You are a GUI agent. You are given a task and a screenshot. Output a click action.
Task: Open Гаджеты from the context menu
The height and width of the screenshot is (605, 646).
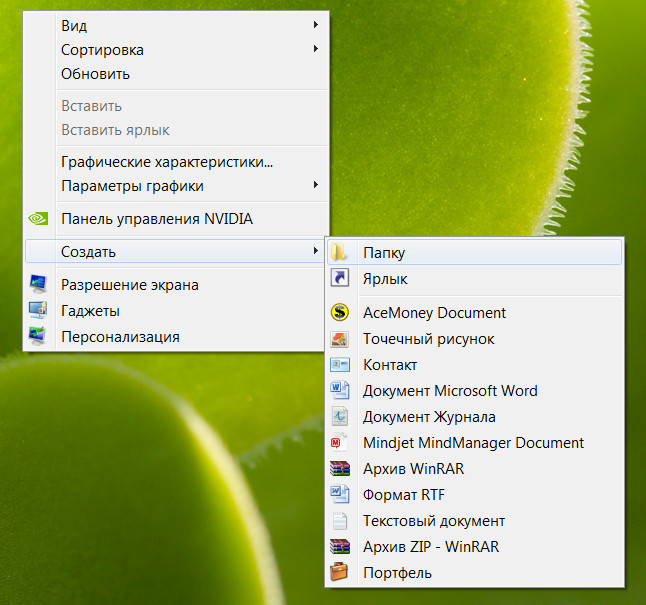point(176,311)
